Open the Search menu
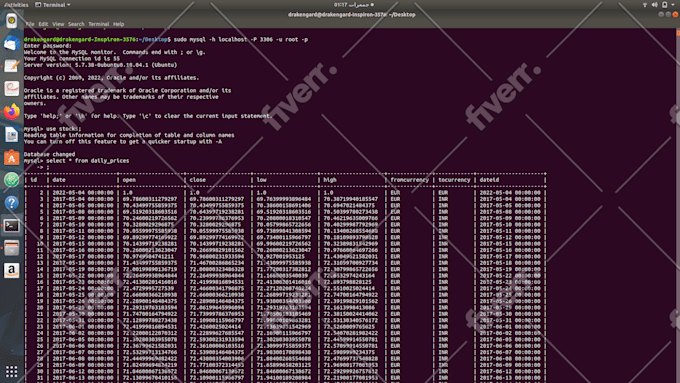Viewport: 680px width, 383px height. pyautogui.click(x=76, y=24)
